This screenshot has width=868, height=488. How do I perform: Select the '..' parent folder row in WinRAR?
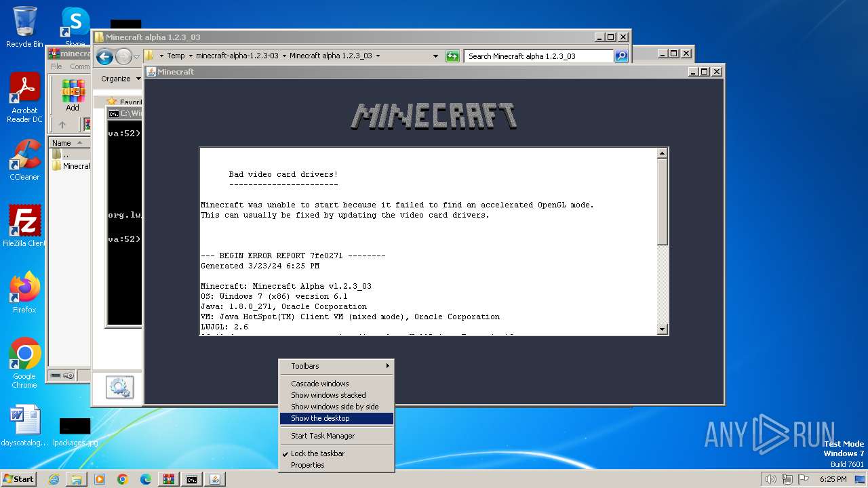coord(70,155)
